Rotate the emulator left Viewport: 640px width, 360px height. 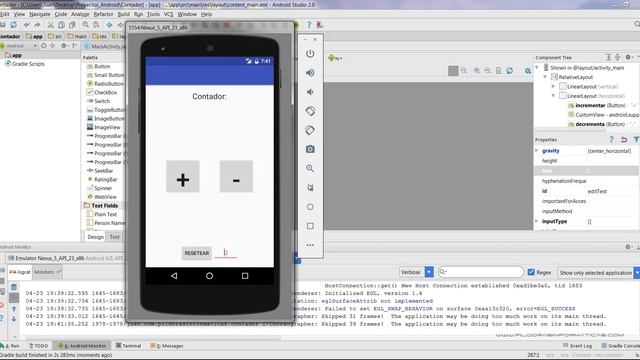point(310,111)
